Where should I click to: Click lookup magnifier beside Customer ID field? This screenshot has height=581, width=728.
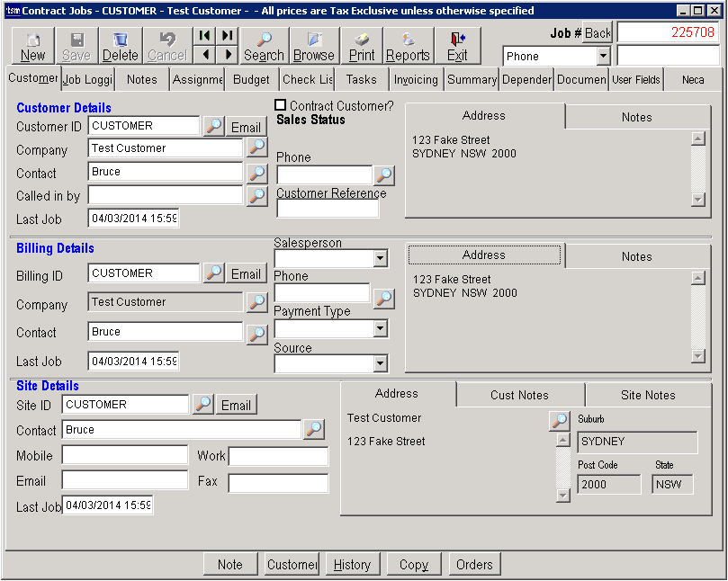(213, 126)
